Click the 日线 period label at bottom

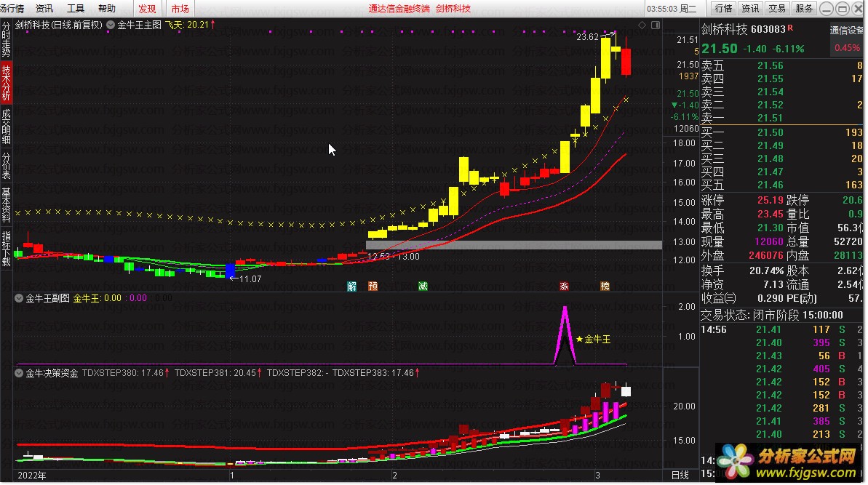(x=680, y=475)
